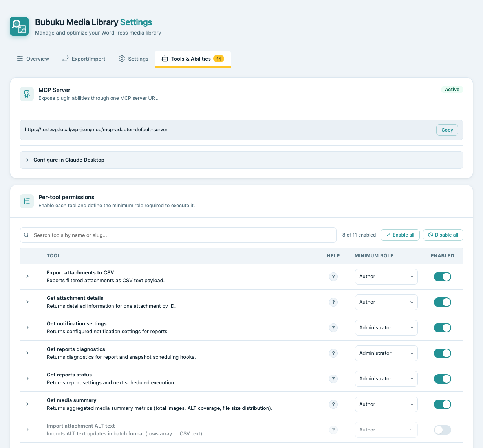
Task: Go to the Settings tab
Action: pos(134,59)
